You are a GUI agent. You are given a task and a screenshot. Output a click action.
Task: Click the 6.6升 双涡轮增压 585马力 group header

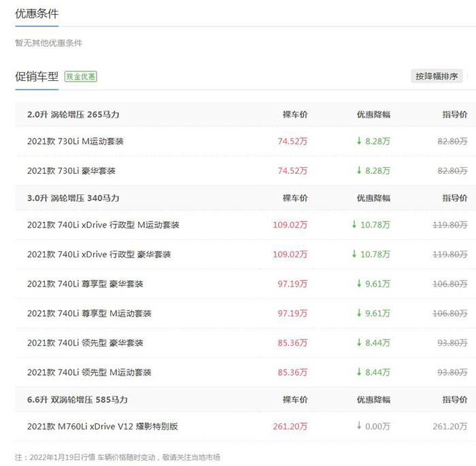(78, 399)
